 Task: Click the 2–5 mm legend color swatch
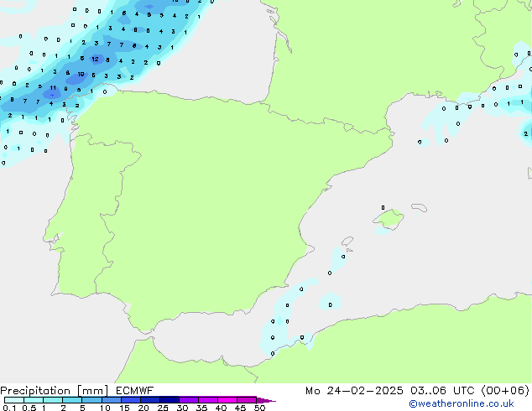(72, 400)
